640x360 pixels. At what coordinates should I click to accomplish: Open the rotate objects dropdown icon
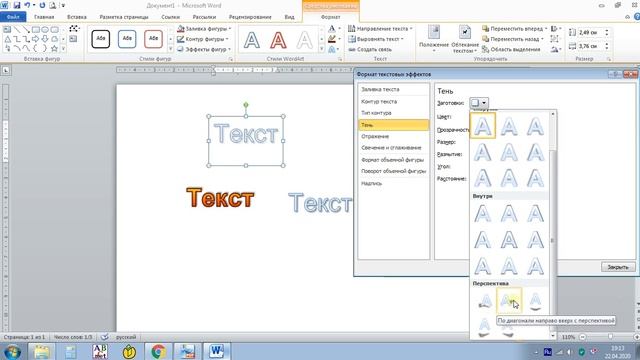tap(555, 49)
